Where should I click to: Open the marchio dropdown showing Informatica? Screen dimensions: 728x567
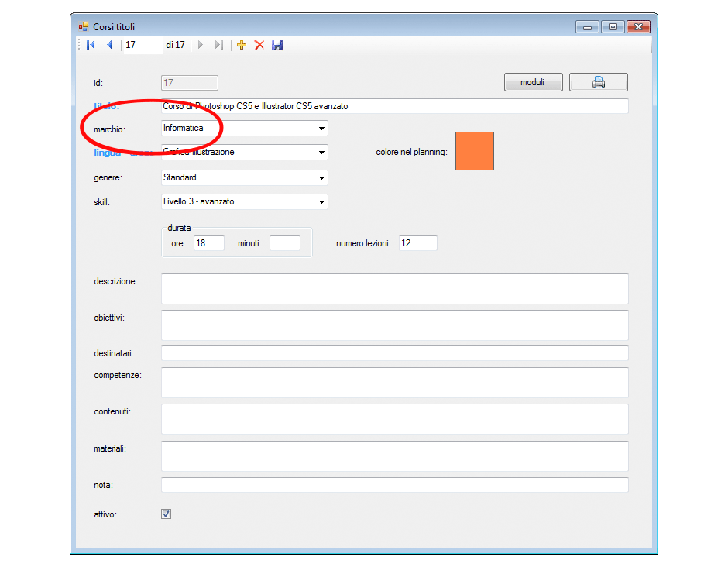(244, 128)
